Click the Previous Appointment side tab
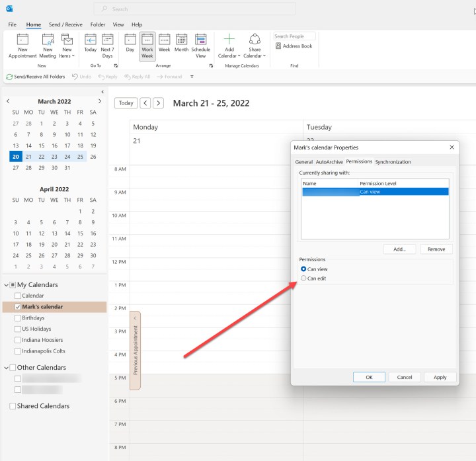 click(135, 350)
